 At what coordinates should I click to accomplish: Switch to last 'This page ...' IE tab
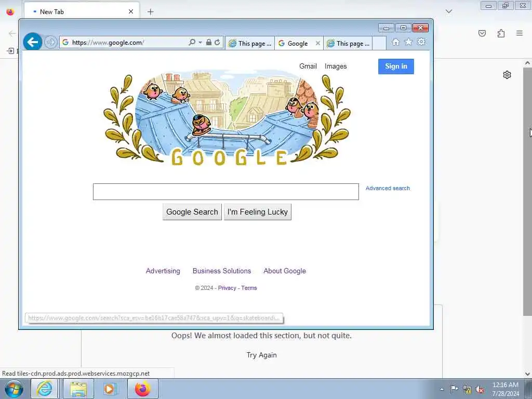[x=348, y=44]
